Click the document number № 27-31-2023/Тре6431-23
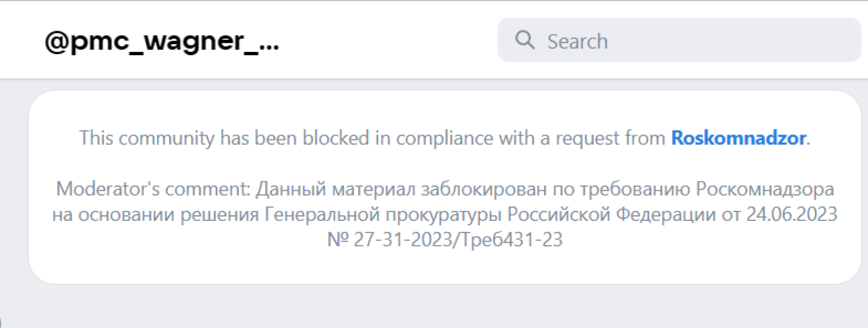 (x=445, y=240)
